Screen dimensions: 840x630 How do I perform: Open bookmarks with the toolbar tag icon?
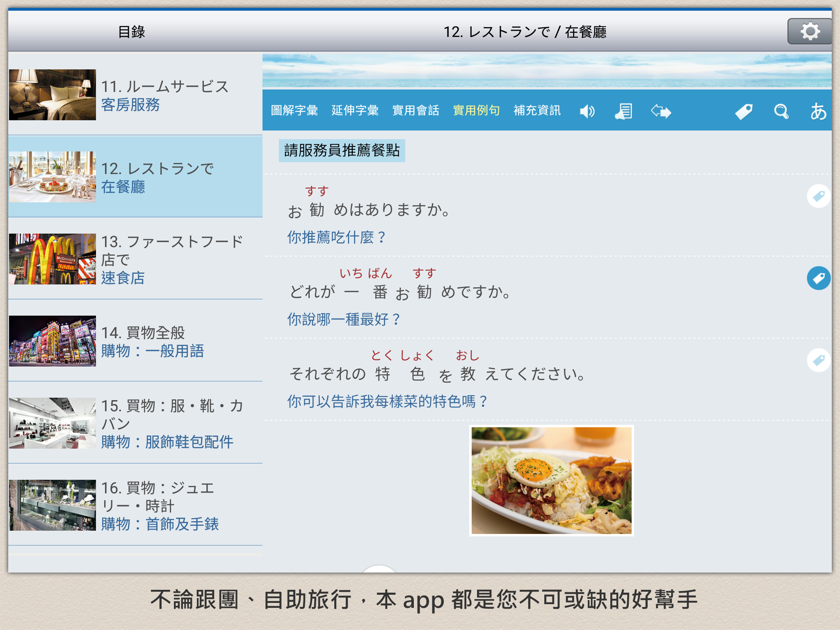point(744,111)
